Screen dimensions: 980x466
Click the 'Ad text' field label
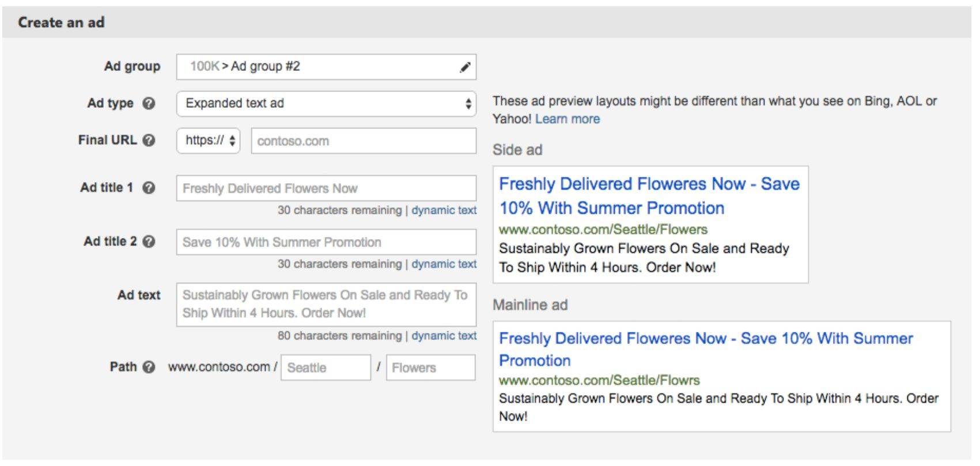click(x=139, y=295)
